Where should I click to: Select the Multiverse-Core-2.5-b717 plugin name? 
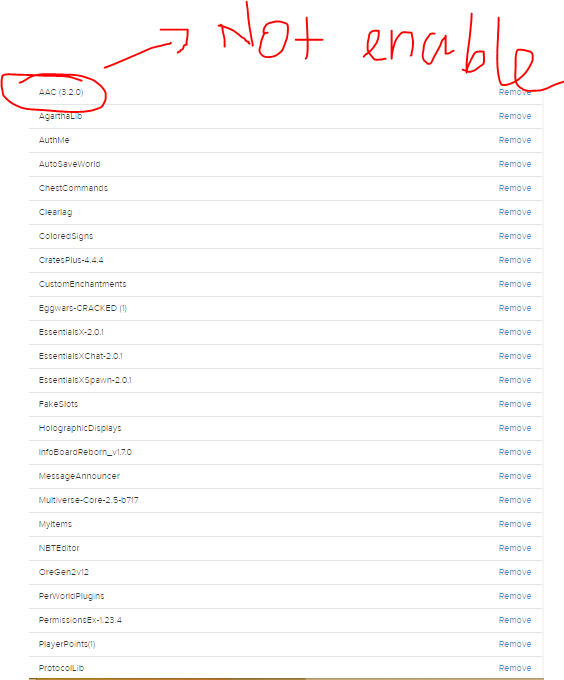coord(88,500)
